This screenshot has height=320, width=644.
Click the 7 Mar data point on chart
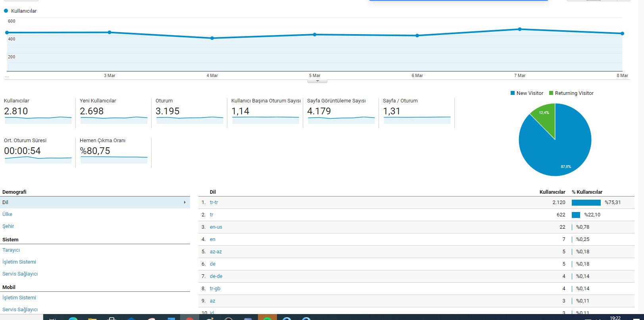tap(520, 29)
